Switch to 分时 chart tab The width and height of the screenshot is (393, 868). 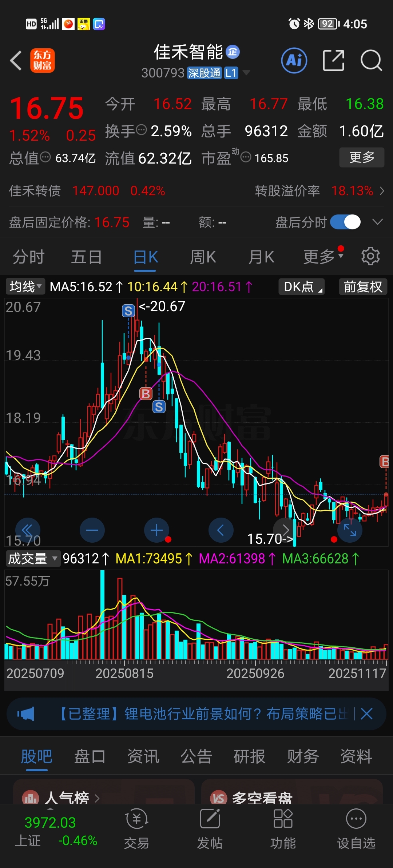point(28,257)
